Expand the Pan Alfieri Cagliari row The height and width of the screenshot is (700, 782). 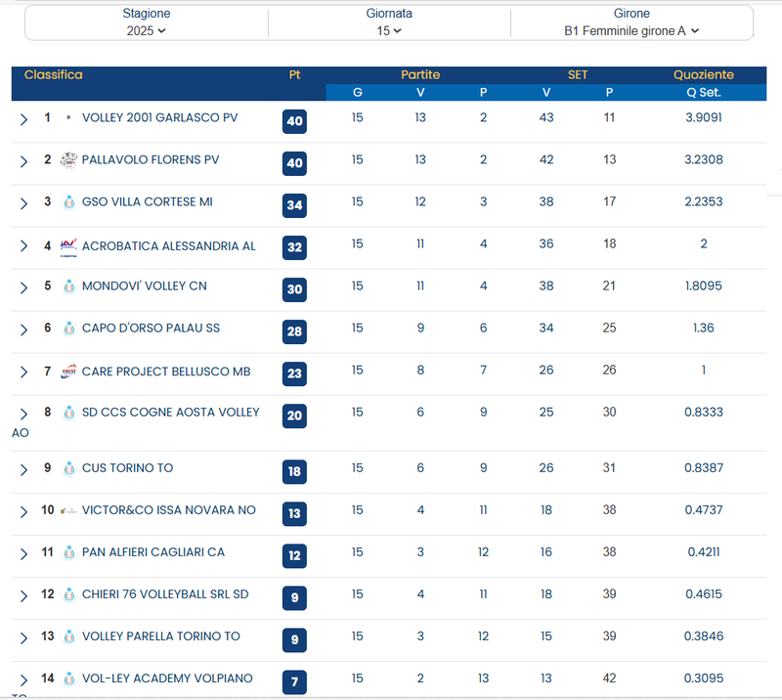[23, 553]
